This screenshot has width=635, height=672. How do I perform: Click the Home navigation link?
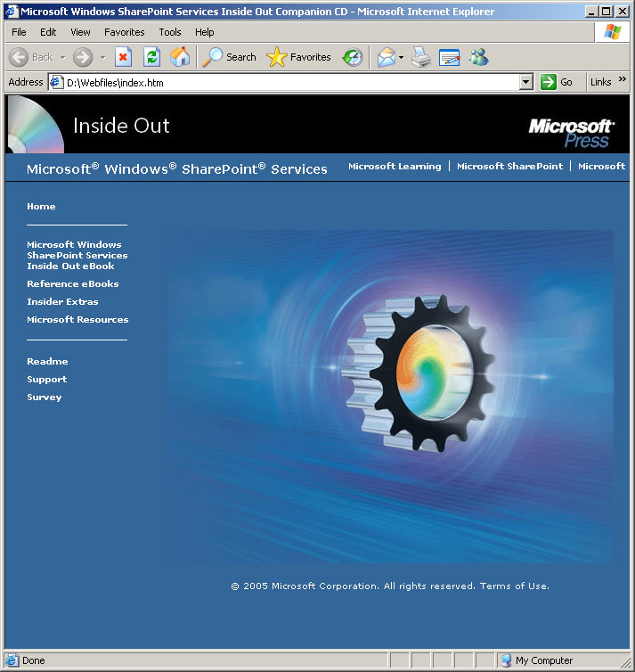[x=41, y=206]
